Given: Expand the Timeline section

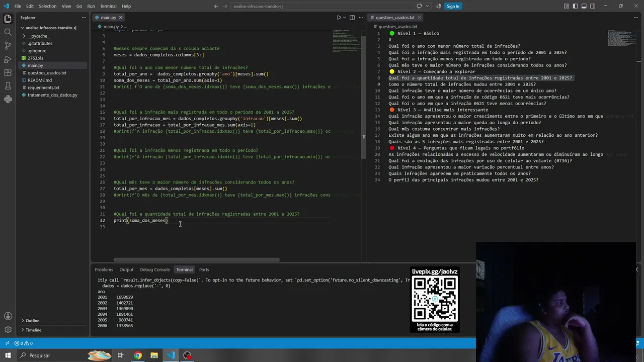Looking at the screenshot, I should [x=33, y=330].
